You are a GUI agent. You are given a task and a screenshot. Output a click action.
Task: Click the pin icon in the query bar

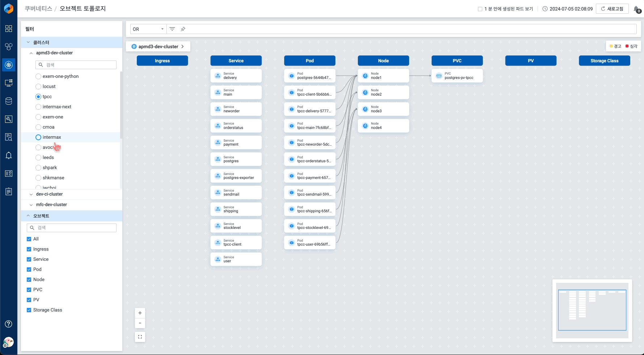pos(183,29)
